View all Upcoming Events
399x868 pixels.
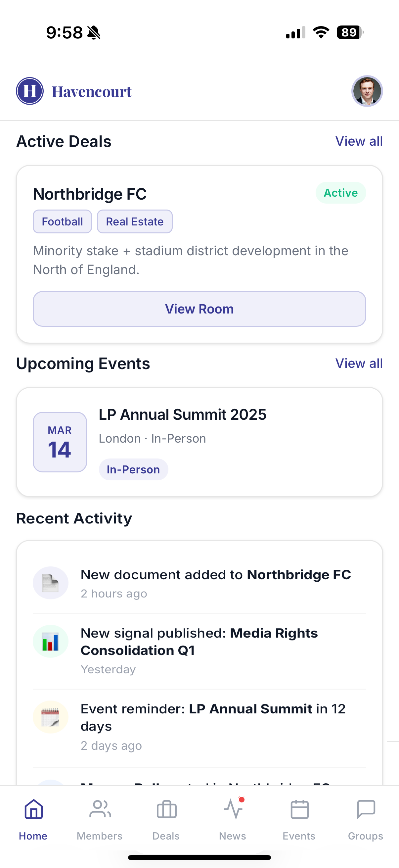[x=359, y=363]
